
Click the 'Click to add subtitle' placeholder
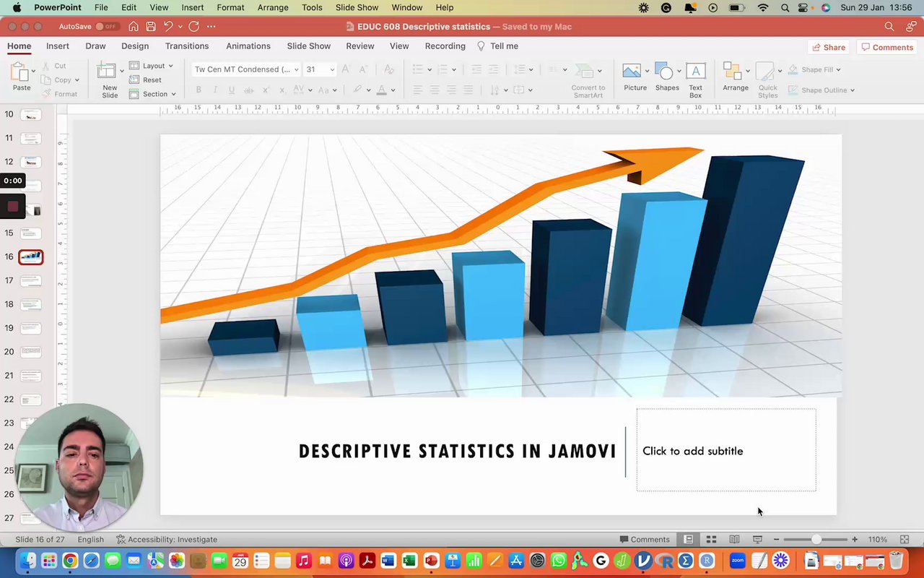click(x=726, y=450)
